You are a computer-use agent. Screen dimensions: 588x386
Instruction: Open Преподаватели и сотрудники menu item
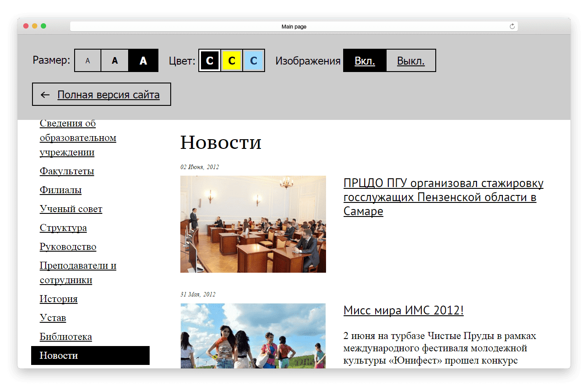coord(78,273)
